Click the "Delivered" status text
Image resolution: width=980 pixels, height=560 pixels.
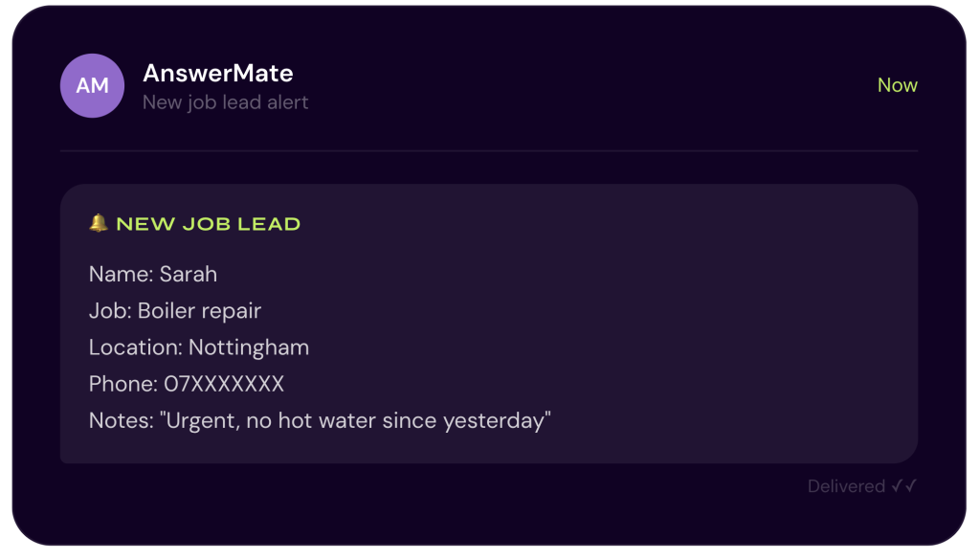[846, 486]
